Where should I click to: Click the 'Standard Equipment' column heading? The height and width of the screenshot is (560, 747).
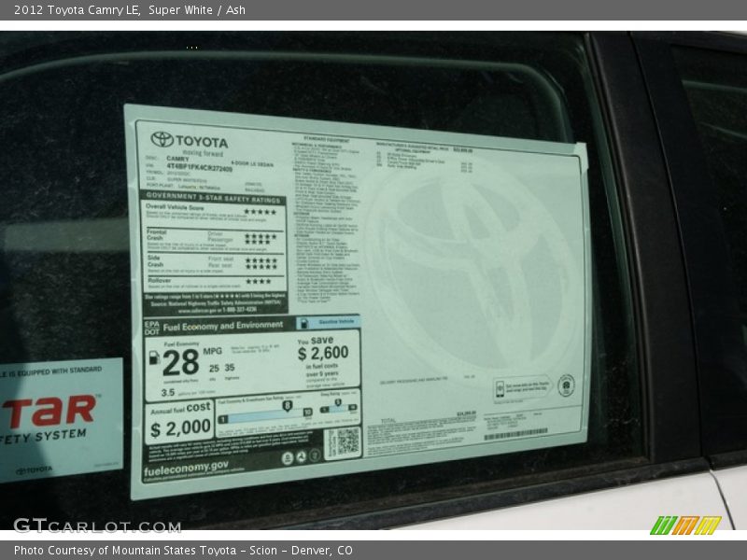[326, 139]
